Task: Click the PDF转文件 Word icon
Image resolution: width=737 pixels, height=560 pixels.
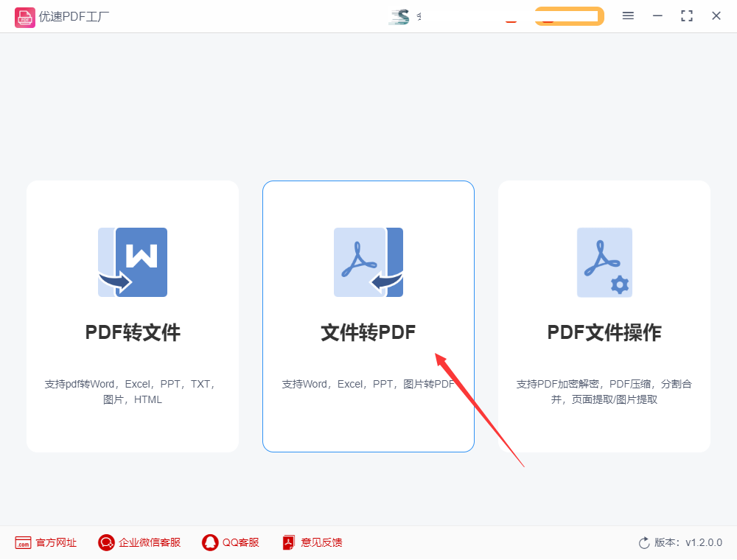Action: (133, 262)
